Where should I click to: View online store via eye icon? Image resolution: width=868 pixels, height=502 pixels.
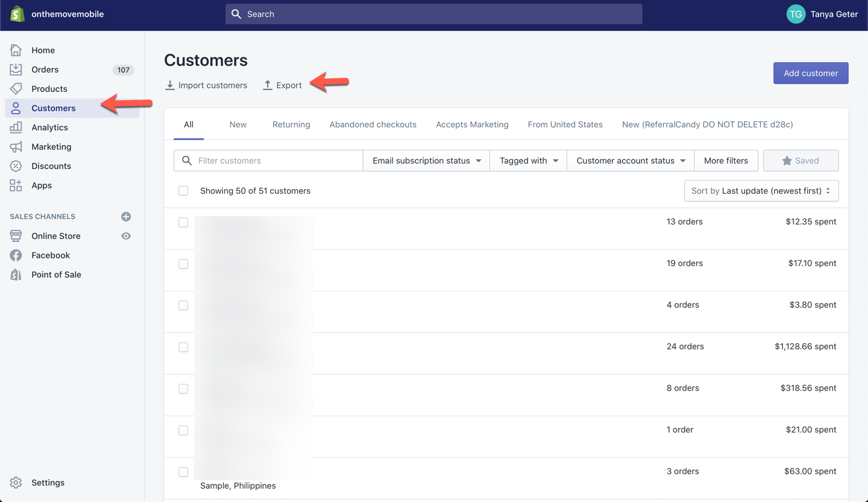pyautogui.click(x=126, y=236)
